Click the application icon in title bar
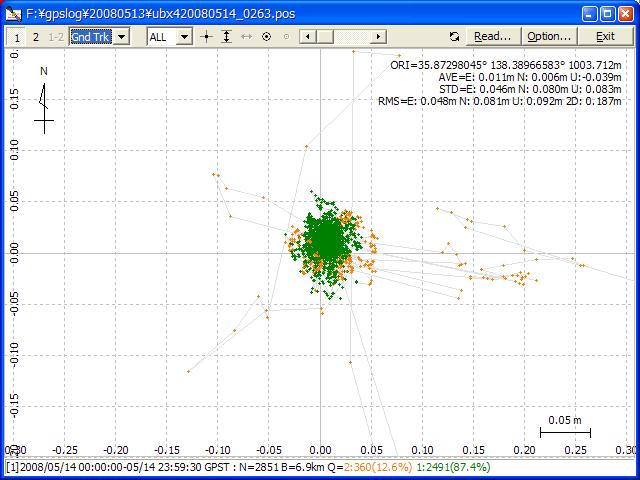This screenshot has width=640, height=480. pyautogui.click(x=14, y=12)
